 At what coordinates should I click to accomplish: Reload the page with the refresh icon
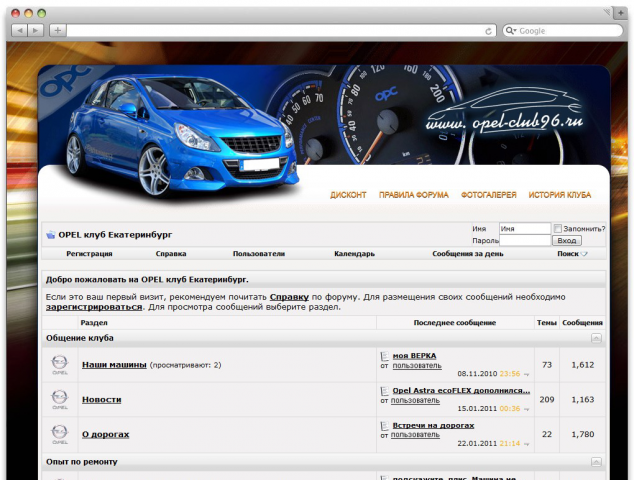pyautogui.click(x=488, y=31)
